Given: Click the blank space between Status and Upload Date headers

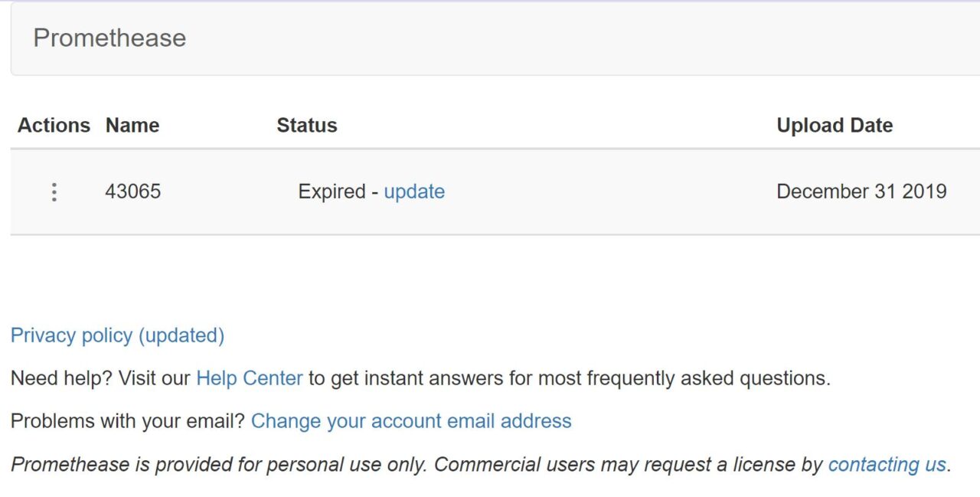Looking at the screenshot, I should click(x=551, y=126).
